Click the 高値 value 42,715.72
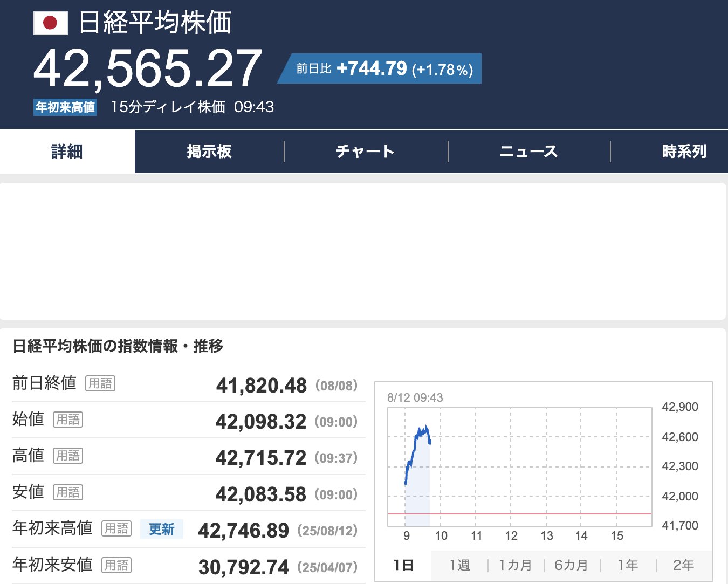 [x=261, y=458]
